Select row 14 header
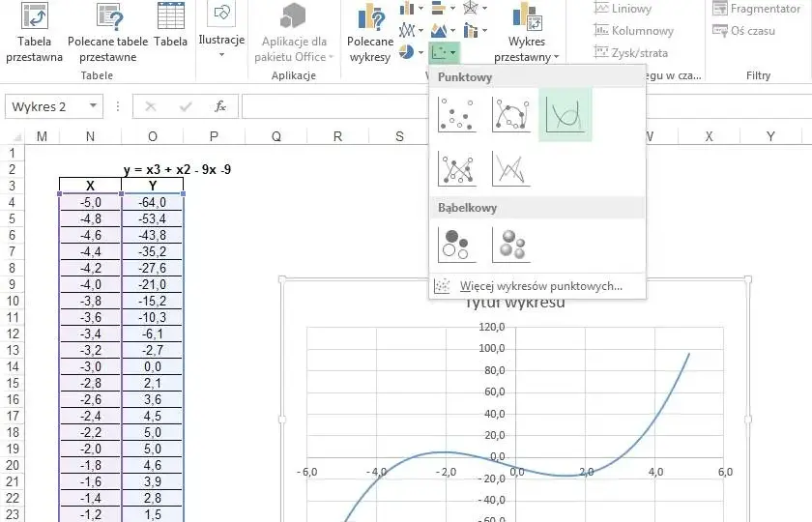Screen dimensions: 812x522 click(x=12, y=366)
